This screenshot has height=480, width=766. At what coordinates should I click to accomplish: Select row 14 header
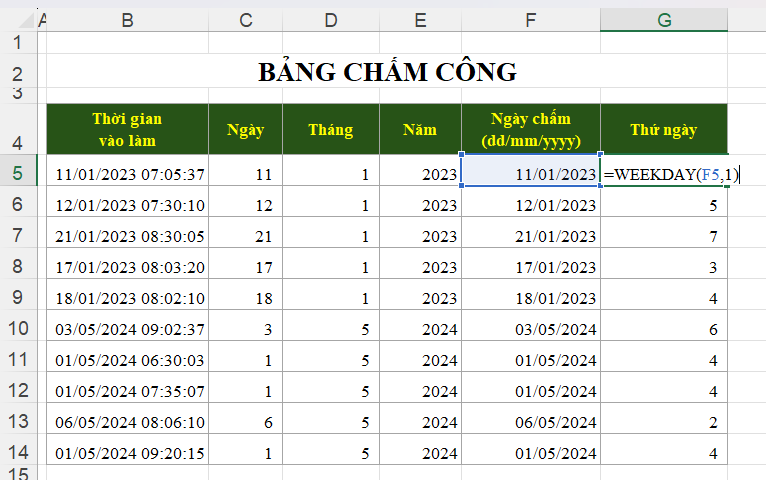pyautogui.click(x=17, y=453)
